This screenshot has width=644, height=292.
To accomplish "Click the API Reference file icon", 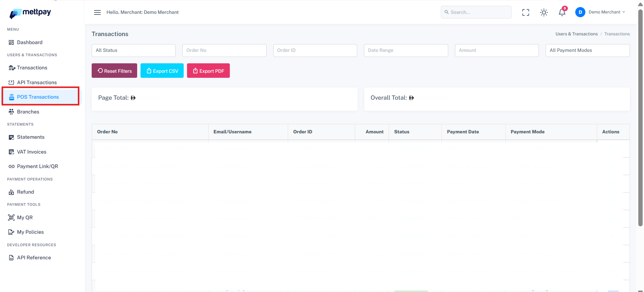I will (x=11, y=258).
